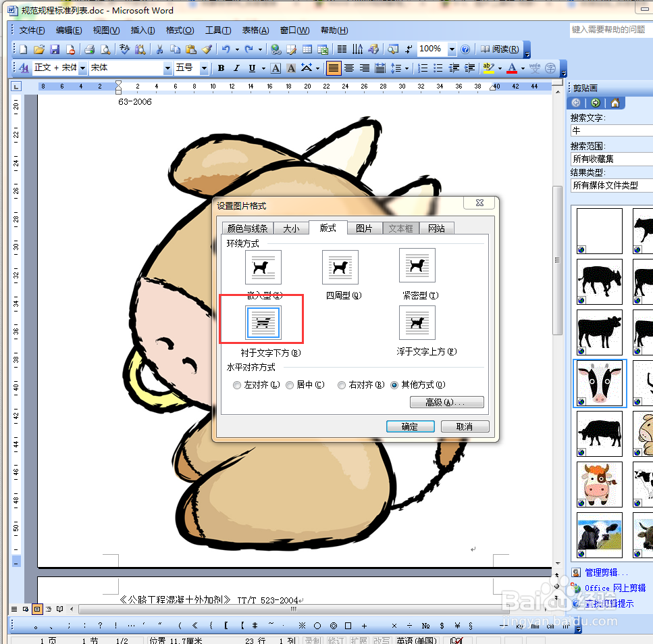Select the 居中 radio button

click(x=290, y=385)
